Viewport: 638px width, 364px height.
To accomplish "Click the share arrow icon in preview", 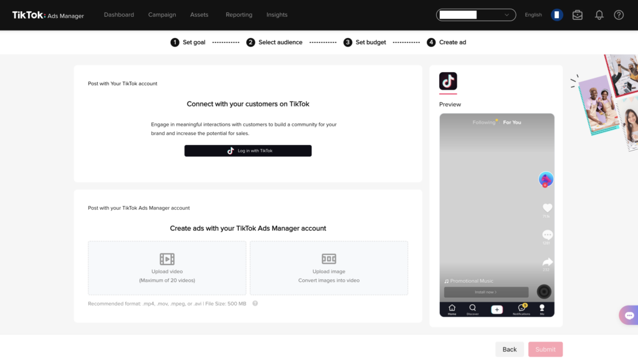I will pos(547,261).
